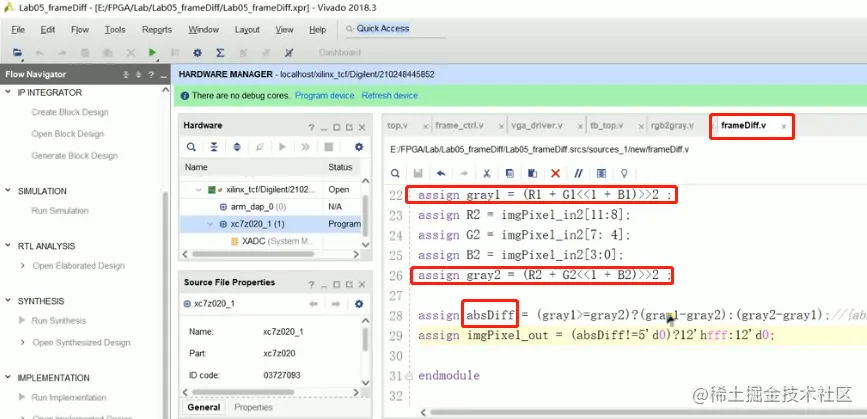Float the Hardware panel window icon
The image size is (867, 419).
click(x=349, y=127)
